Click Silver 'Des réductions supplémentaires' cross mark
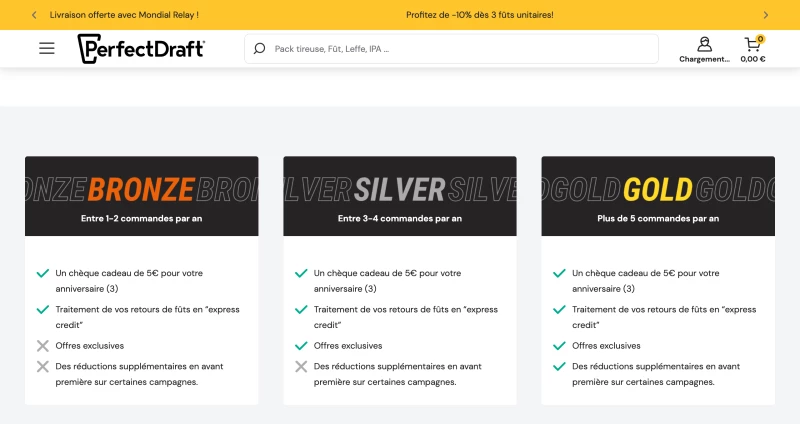 [301, 366]
